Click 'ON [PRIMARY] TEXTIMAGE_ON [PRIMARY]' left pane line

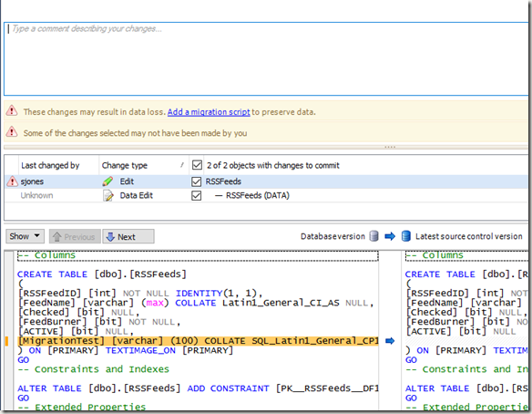[x=125, y=350]
